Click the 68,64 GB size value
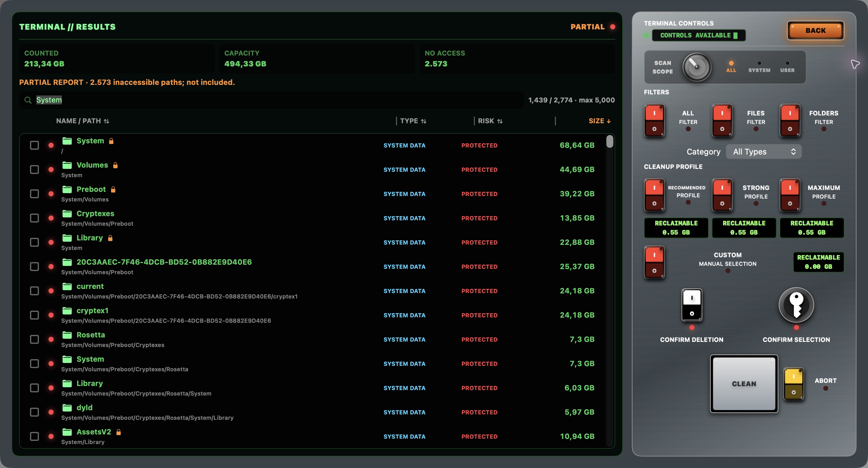 (577, 145)
